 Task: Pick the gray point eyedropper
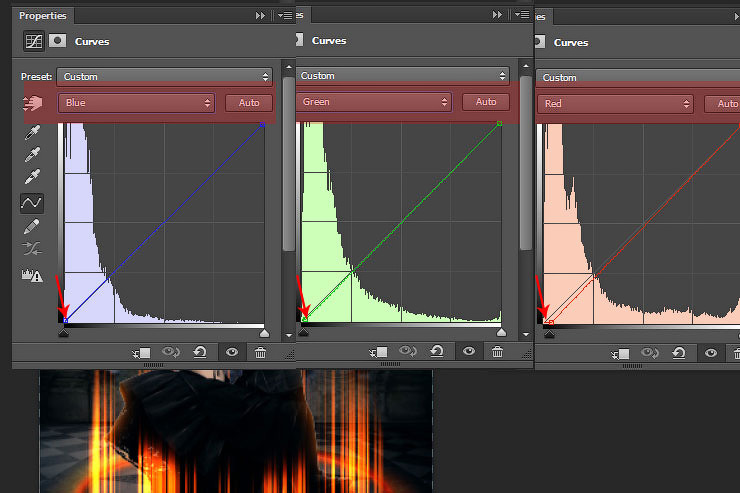[x=33, y=154]
